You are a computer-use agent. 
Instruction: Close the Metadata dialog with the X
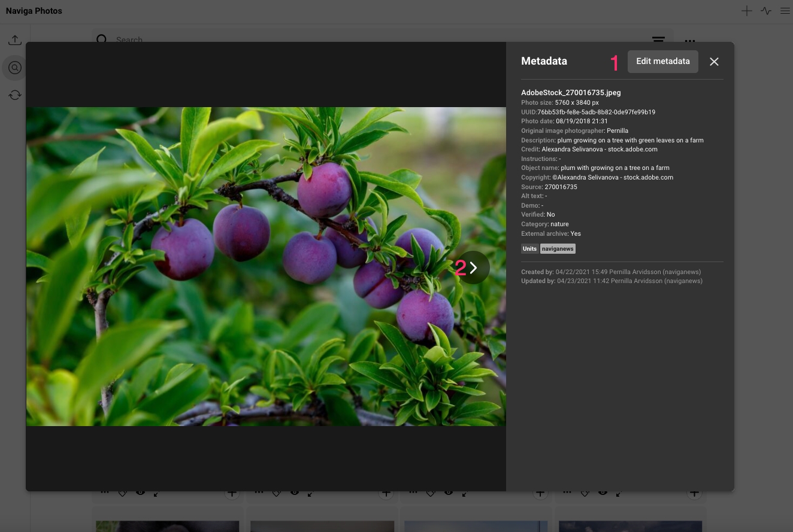[x=714, y=62]
